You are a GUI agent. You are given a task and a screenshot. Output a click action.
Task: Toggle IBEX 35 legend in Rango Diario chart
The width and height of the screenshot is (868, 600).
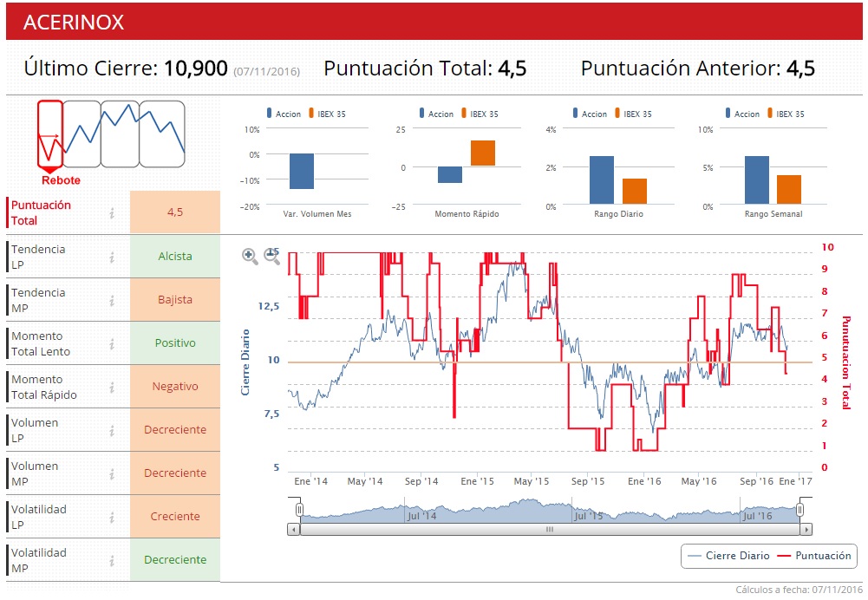tap(633, 114)
